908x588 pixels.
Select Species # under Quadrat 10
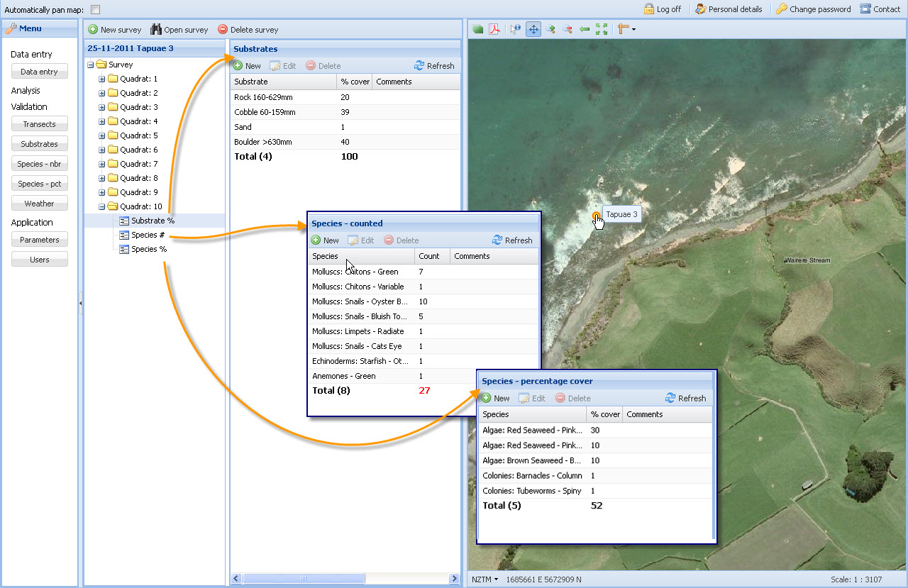(148, 235)
